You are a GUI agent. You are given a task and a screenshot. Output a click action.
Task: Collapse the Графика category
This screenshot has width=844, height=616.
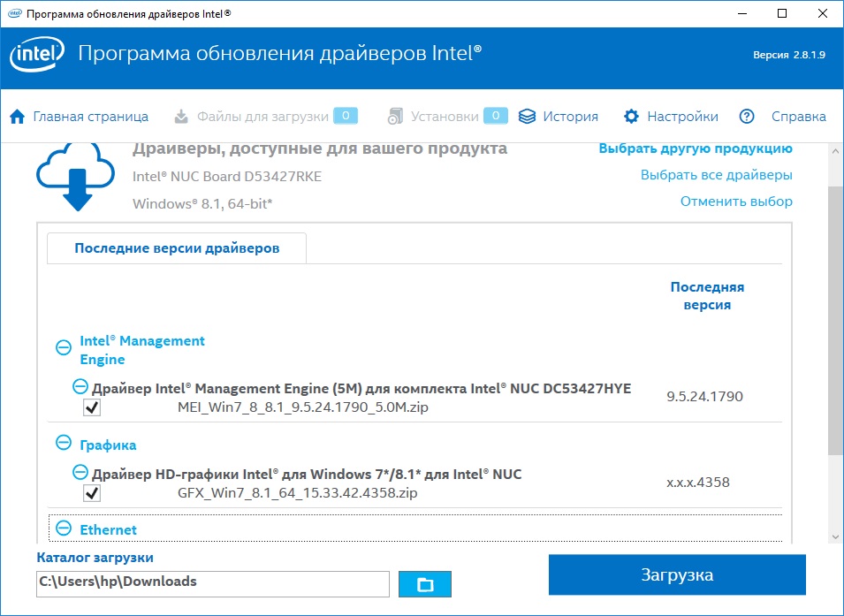point(64,443)
